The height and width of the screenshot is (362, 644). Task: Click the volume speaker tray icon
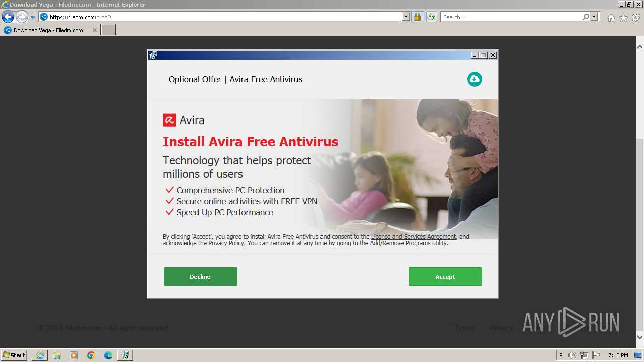pyautogui.click(x=572, y=355)
